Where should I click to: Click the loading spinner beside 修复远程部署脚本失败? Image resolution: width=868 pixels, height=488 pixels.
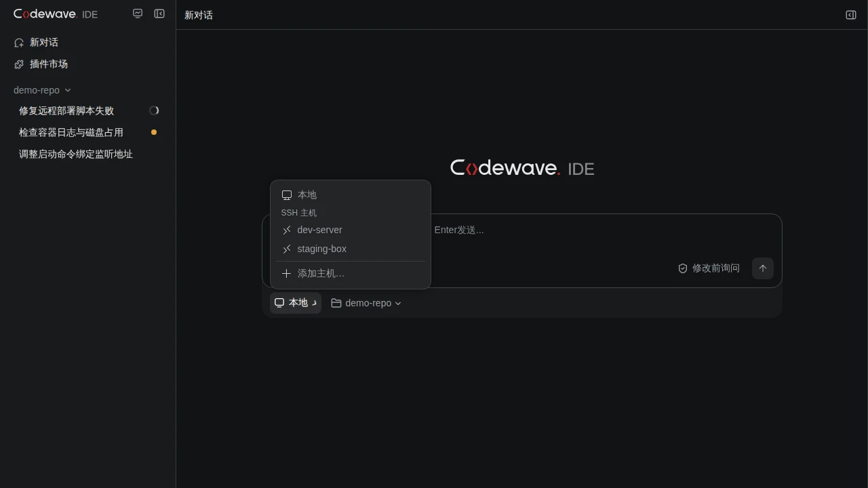click(154, 110)
